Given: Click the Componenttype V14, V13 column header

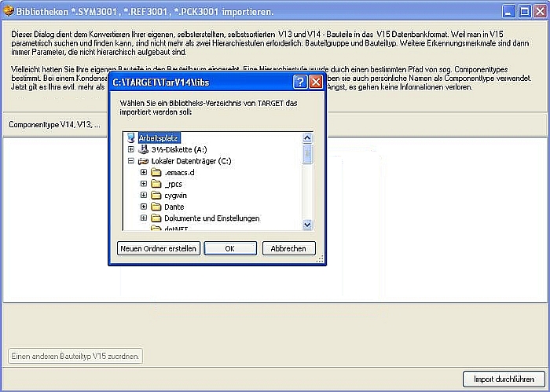Looking at the screenshot, I should click(x=54, y=125).
